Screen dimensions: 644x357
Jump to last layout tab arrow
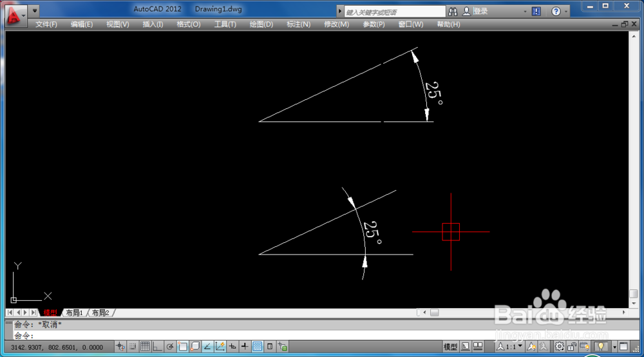pos(33,313)
